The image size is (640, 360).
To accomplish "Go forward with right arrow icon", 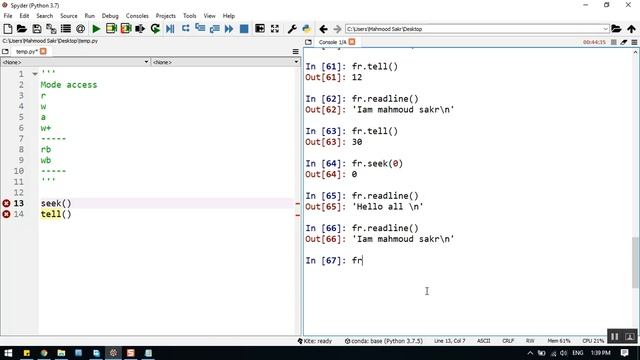I will point(337,29).
